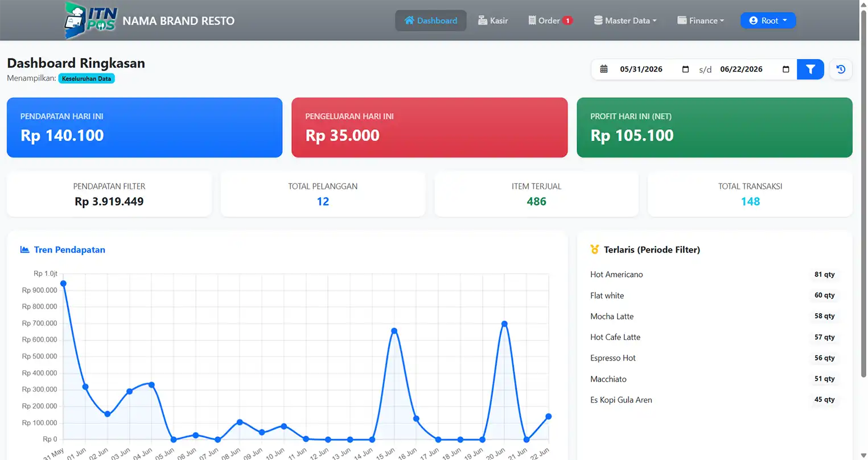The width and height of the screenshot is (868, 460).
Task: Apply the date filter funnel button
Action: pos(811,69)
